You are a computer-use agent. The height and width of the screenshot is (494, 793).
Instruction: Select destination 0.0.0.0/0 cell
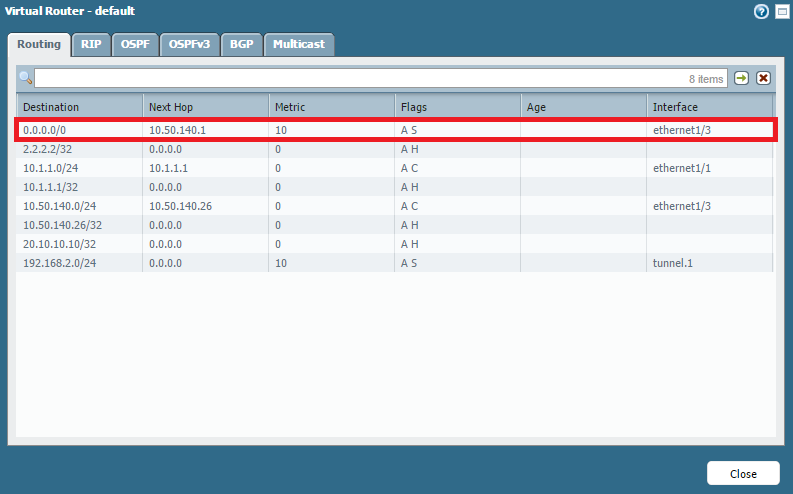(45, 130)
